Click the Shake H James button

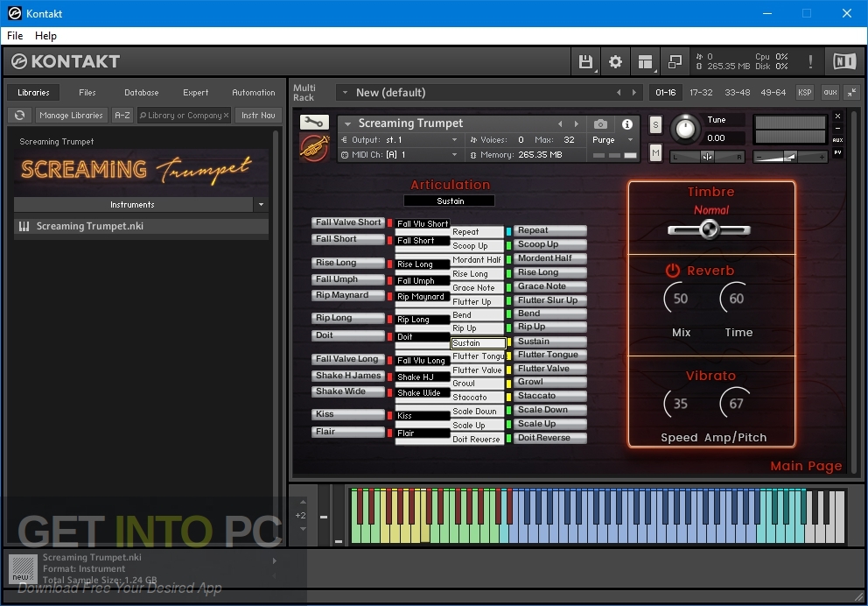pyautogui.click(x=347, y=376)
